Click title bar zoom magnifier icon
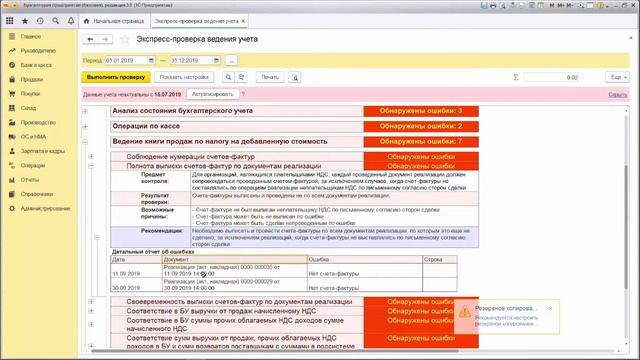Viewport: 640px width, 360px height. pos(581,5)
